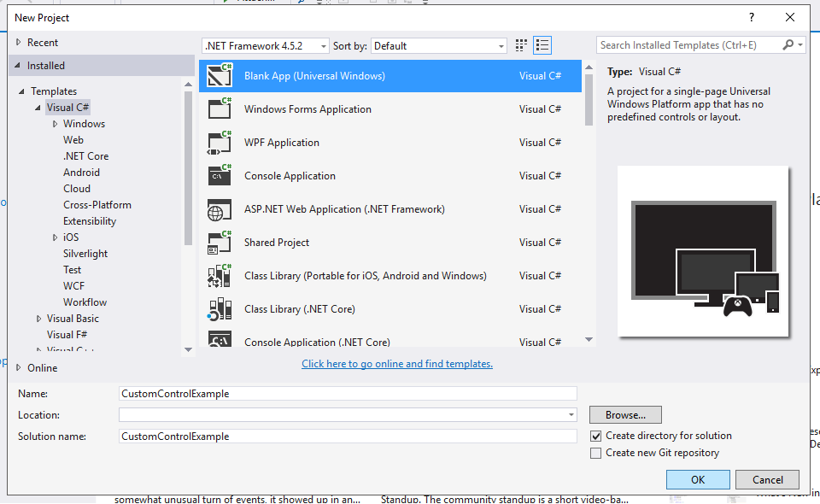Open search options dropdown arrow
This screenshot has width=820, height=504.
pos(800,45)
